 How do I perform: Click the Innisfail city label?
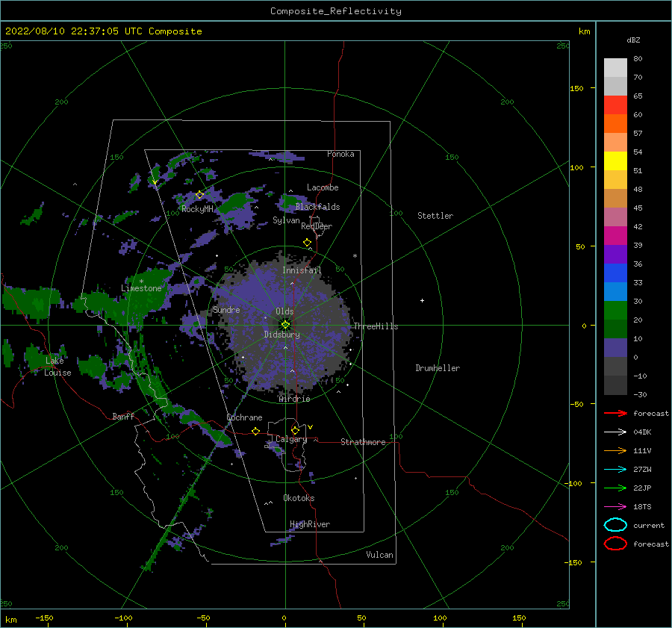(x=302, y=270)
